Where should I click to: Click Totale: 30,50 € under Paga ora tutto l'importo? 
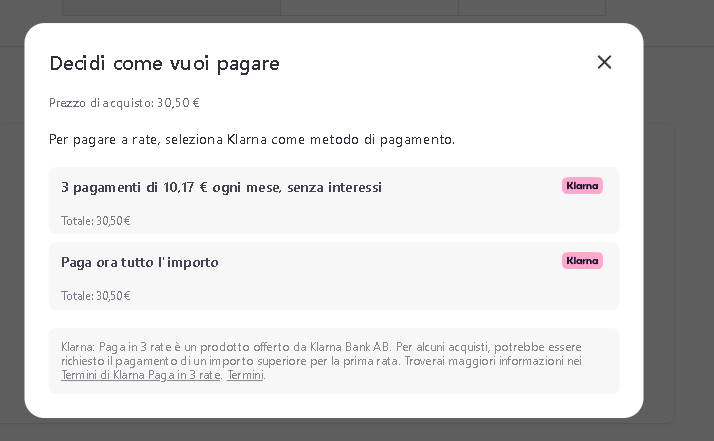tap(95, 296)
